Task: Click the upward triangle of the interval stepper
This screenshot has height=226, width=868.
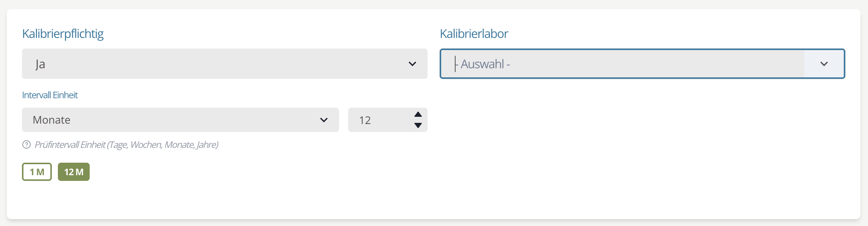Action: (417, 114)
